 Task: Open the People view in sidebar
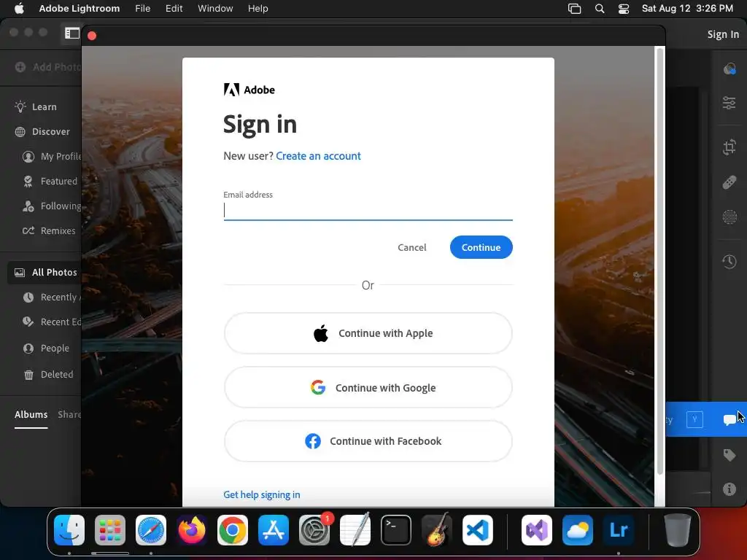[46, 348]
